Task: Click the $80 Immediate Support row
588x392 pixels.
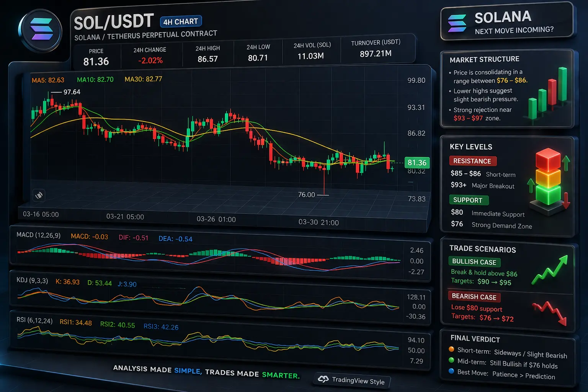Action: 488,213
